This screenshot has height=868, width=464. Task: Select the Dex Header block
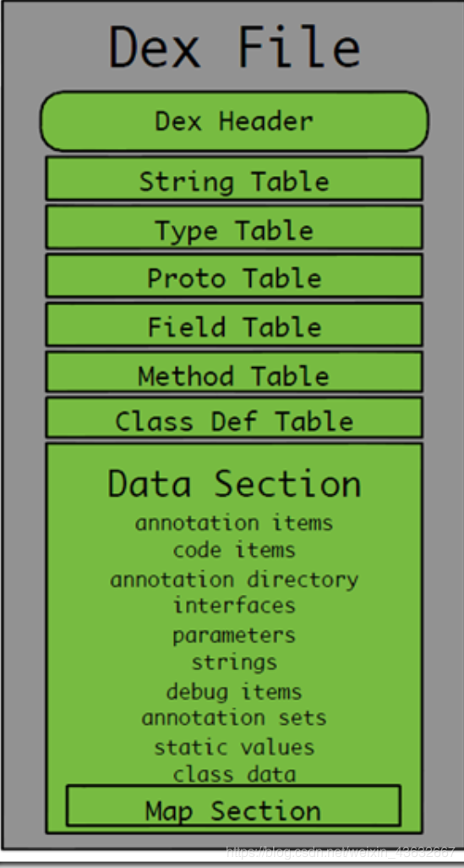click(x=234, y=121)
